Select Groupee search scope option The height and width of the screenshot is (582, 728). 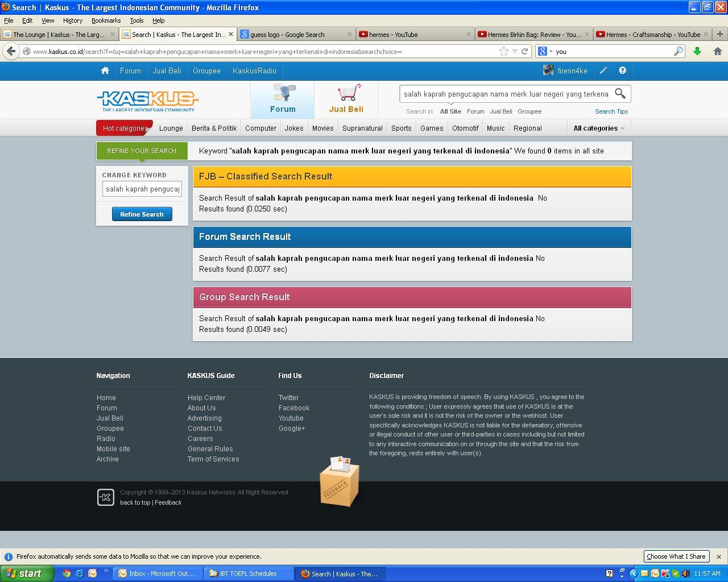point(530,111)
